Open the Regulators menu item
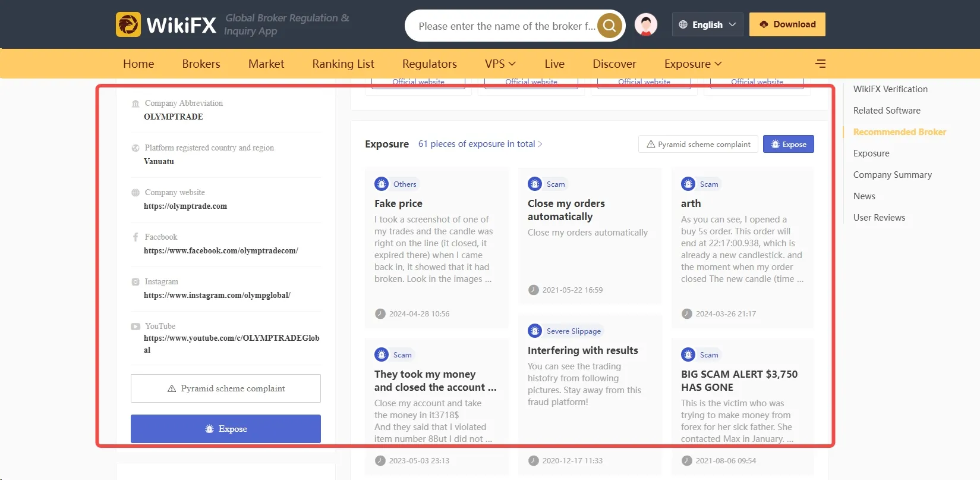980x480 pixels. click(x=430, y=64)
